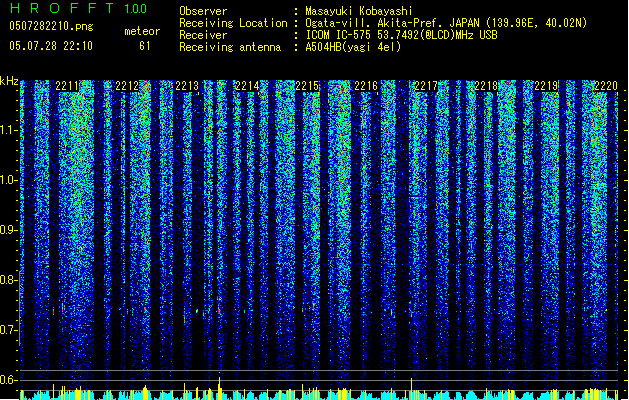This screenshot has width=629, height=400.
Task: Click the 2213 time marker
Action: [187, 86]
